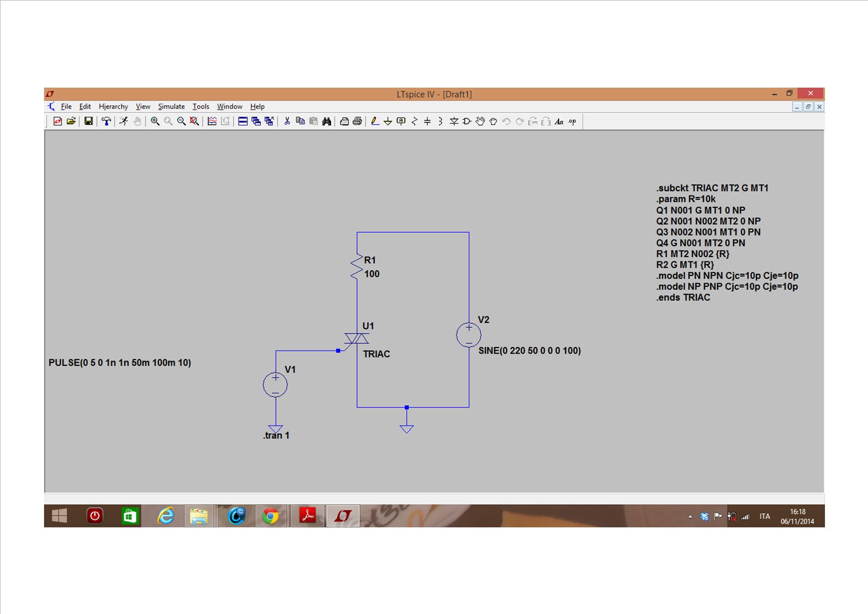The width and height of the screenshot is (868, 614).
Task: Select the Capacitor component tool
Action: click(427, 121)
